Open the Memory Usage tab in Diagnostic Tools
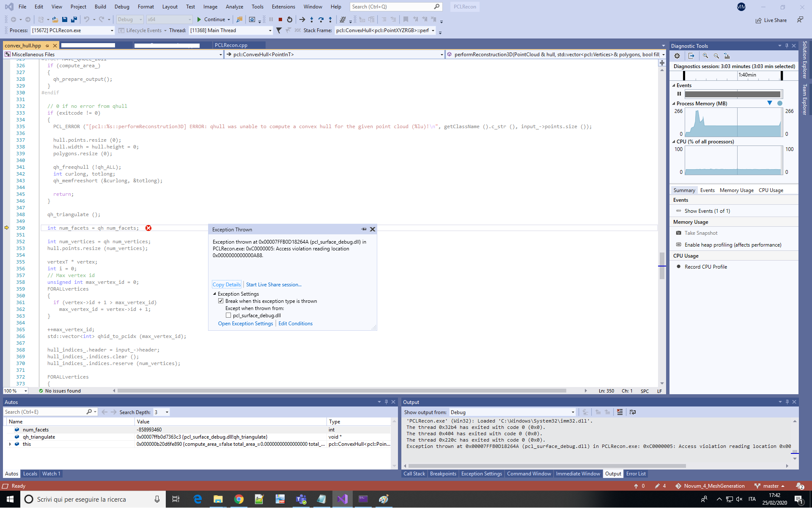 pyautogui.click(x=736, y=190)
